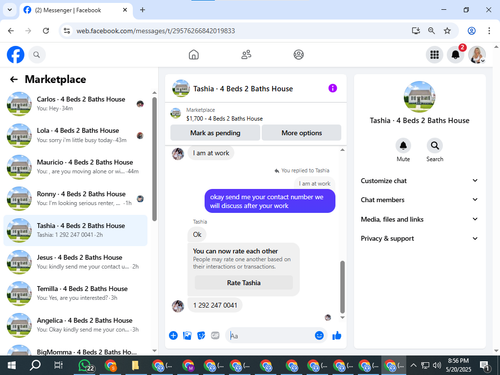
Task: Open WhatsApp from the taskbar
Action: coord(86,366)
